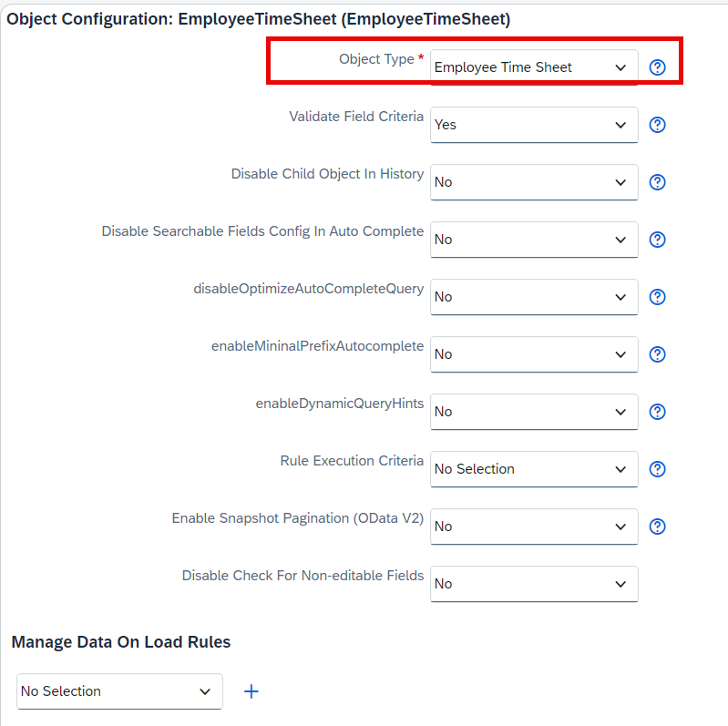Open Disable Child Object In History dropdown
The width and height of the screenshot is (728, 726).
coord(534,182)
